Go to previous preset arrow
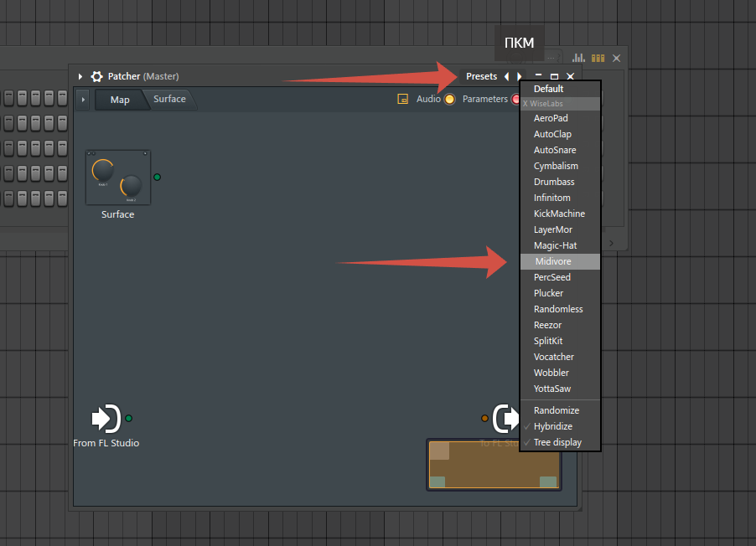This screenshot has height=546, width=756. coord(506,76)
